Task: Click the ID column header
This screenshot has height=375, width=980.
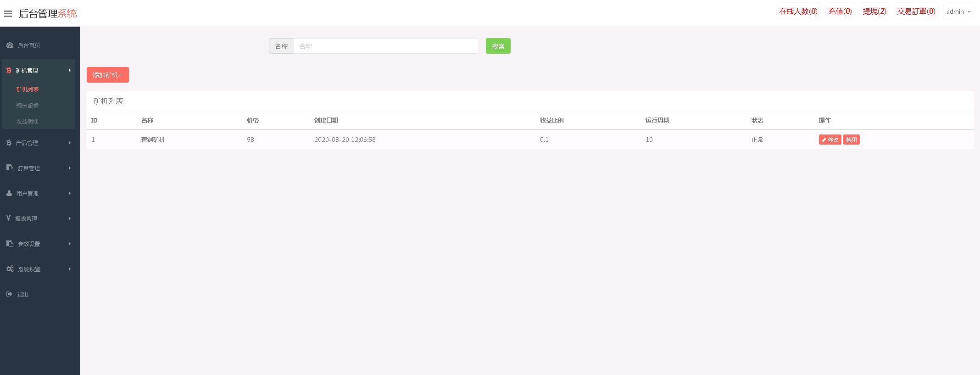Action: [x=94, y=120]
